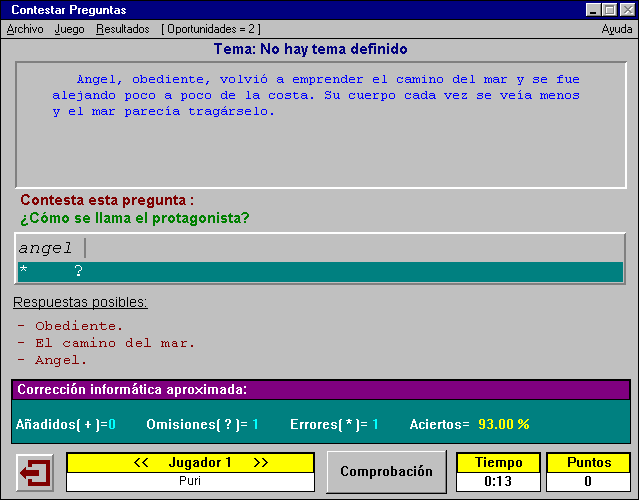Select possible answer Obediente
The width and height of the screenshot is (639, 500).
coord(79,326)
